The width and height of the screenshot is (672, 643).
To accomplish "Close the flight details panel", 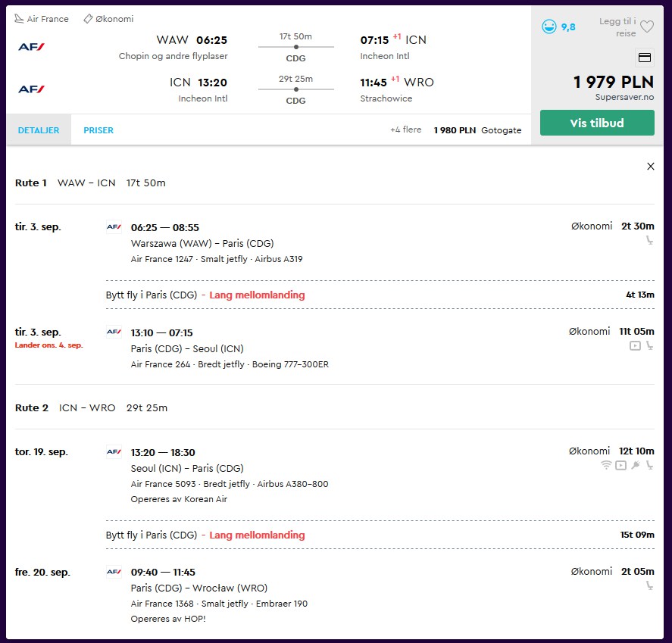I will click(651, 166).
